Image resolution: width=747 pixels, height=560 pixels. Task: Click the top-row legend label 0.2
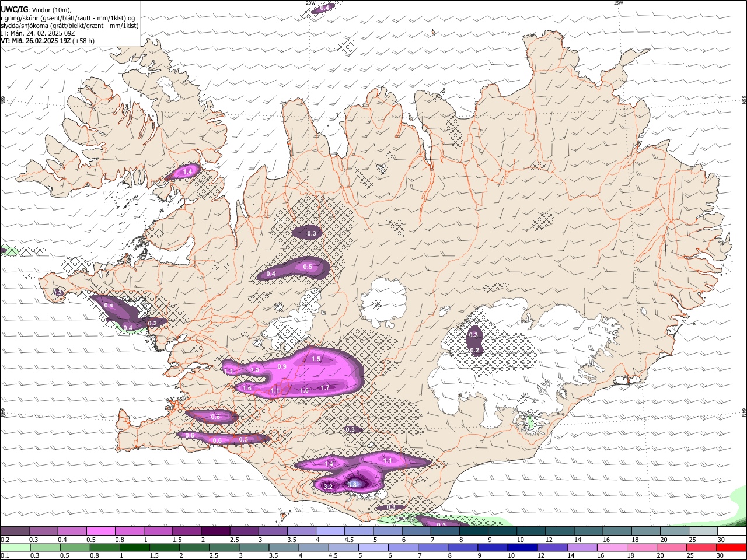click(x=4, y=540)
